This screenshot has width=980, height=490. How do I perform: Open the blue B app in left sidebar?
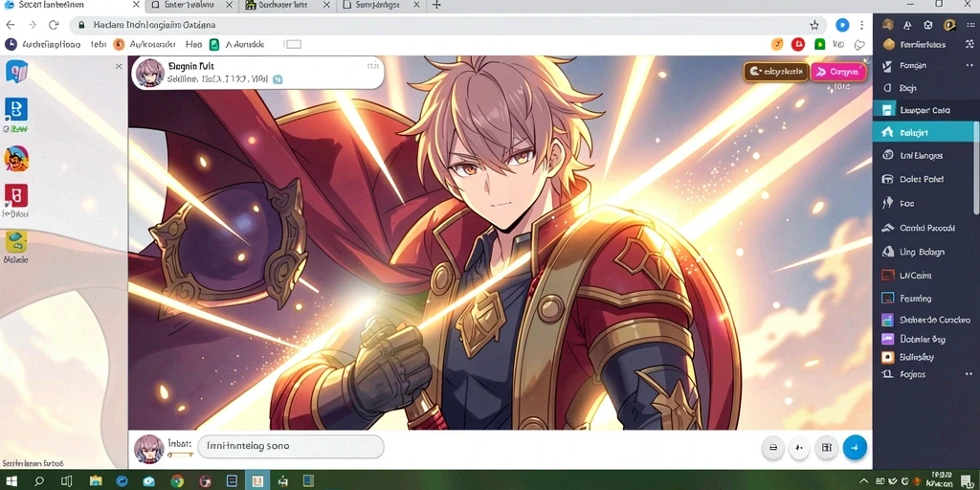tap(15, 109)
